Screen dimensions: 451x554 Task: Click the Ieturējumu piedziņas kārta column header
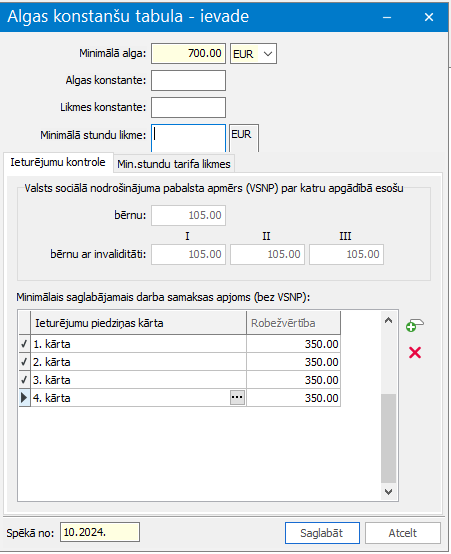[x=139, y=323]
